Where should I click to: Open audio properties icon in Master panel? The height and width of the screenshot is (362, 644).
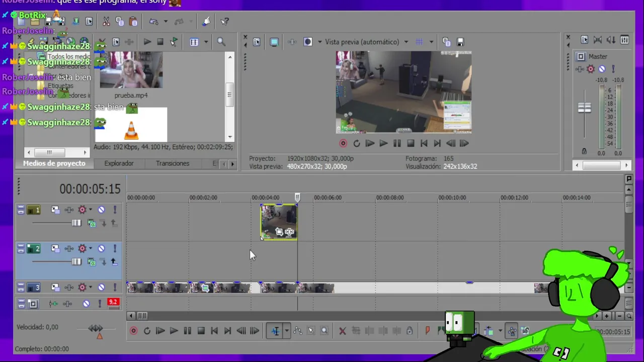coord(585,40)
